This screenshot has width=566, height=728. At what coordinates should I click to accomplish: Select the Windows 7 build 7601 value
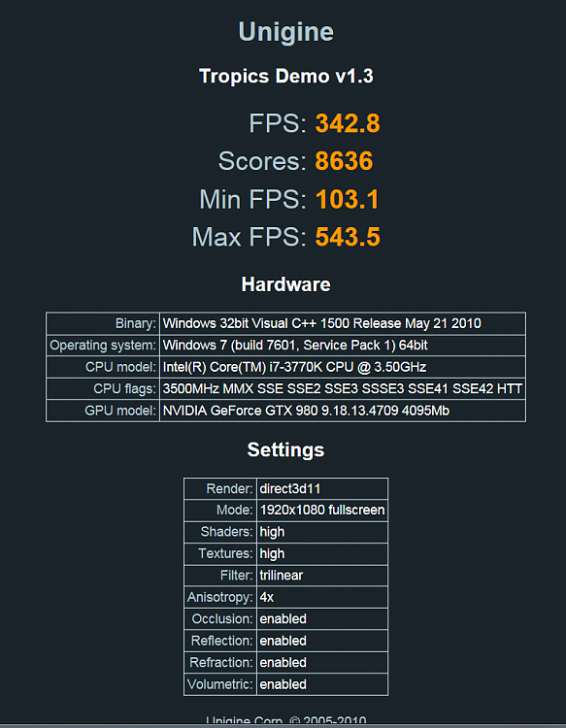pyautogui.click(x=295, y=346)
